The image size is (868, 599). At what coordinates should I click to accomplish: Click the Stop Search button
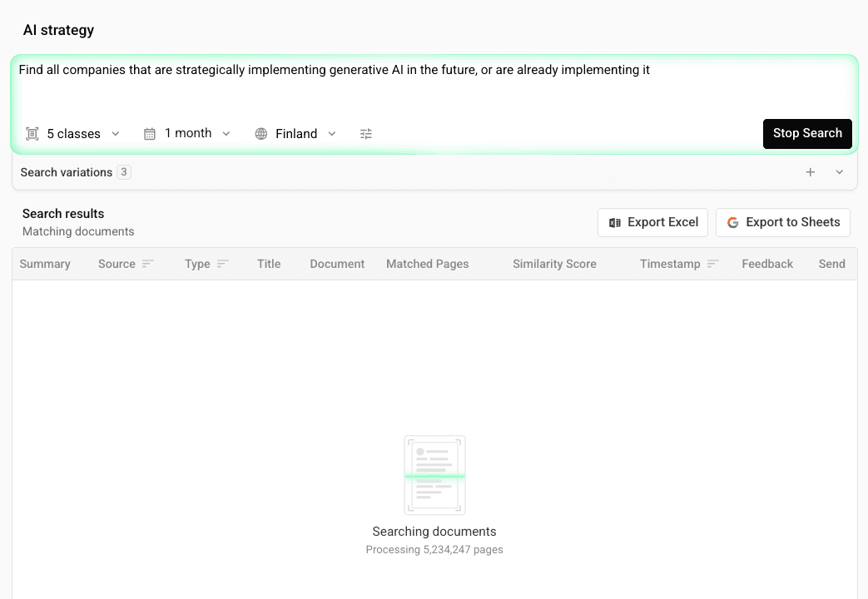(807, 133)
